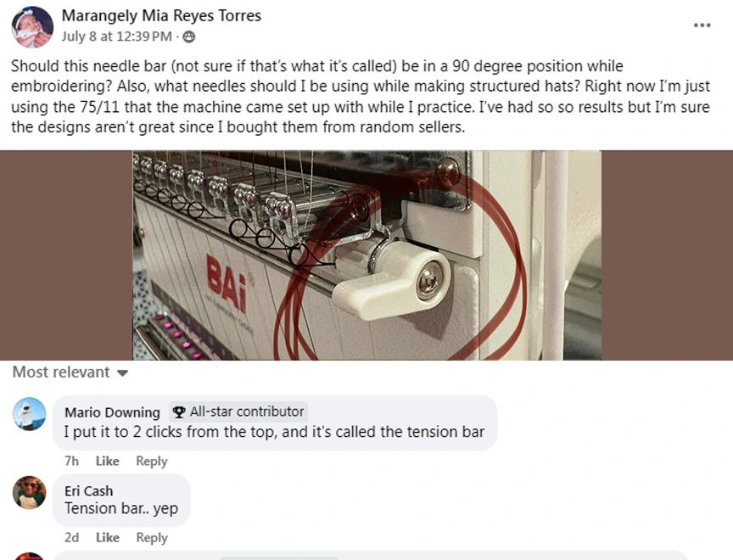Reply to Mario Downing's comment

tap(152, 461)
